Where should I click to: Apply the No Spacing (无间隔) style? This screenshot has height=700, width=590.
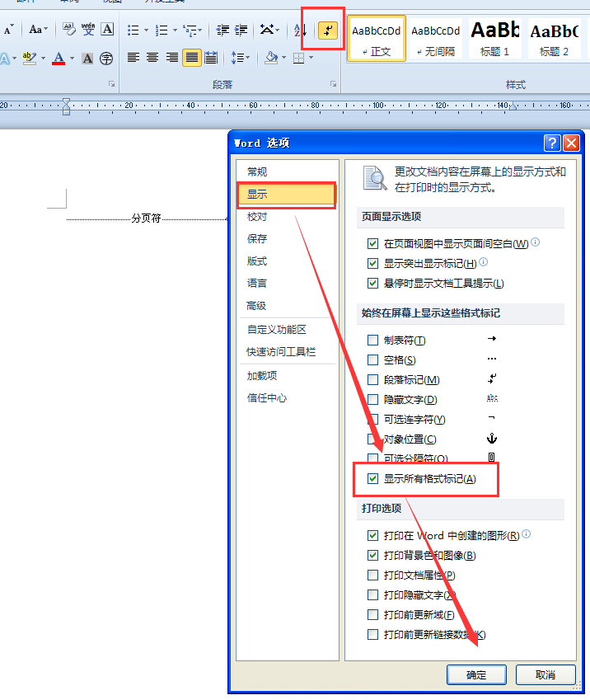pyautogui.click(x=436, y=39)
